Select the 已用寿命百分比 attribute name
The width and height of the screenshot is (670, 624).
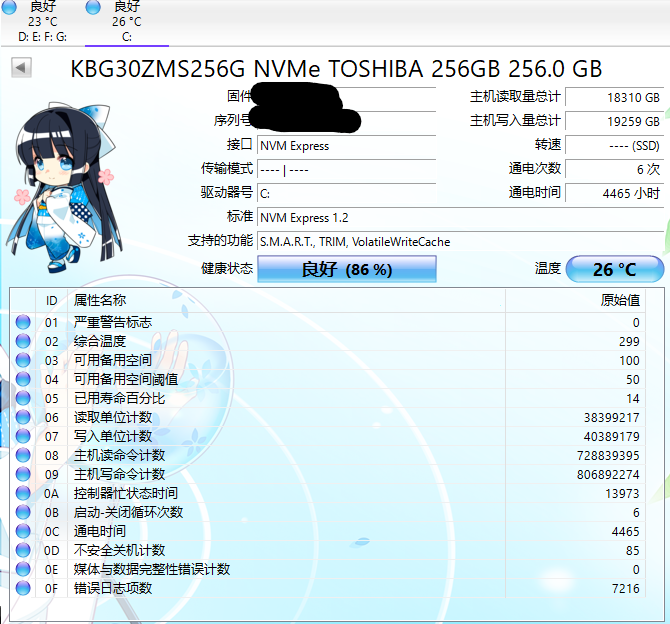(x=119, y=398)
